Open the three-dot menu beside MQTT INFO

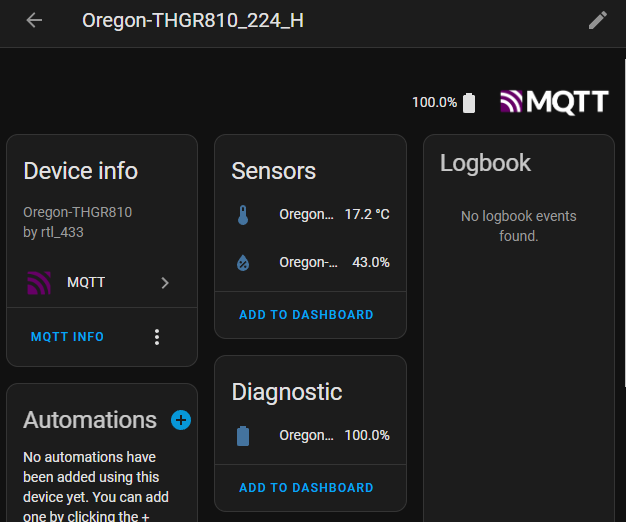coord(157,337)
